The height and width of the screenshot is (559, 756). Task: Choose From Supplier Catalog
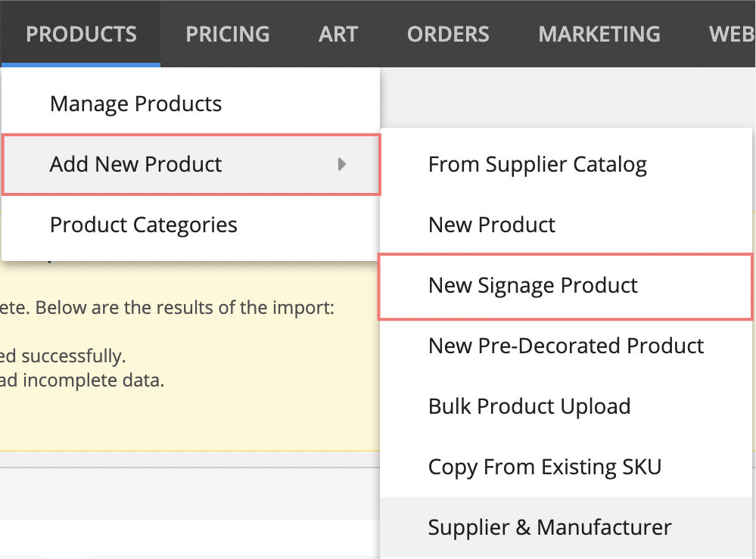[537, 163]
